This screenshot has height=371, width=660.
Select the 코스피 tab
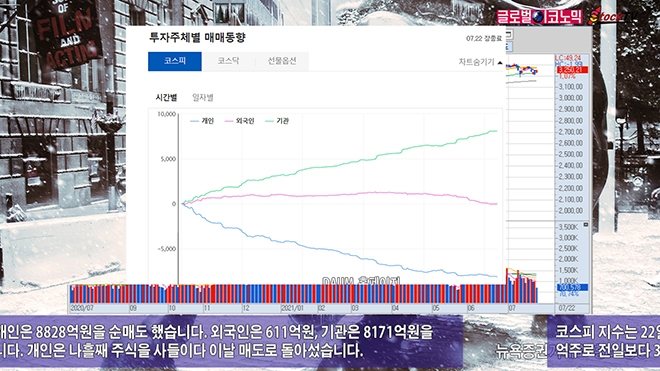tap(175, 61)
